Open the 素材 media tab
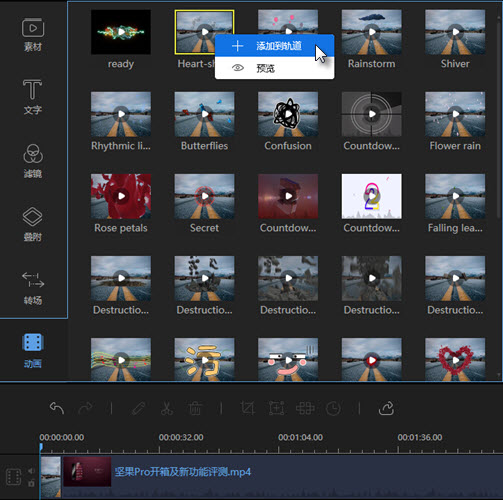The height and width of the screenshot is (500, 503). tap(33, 35)
